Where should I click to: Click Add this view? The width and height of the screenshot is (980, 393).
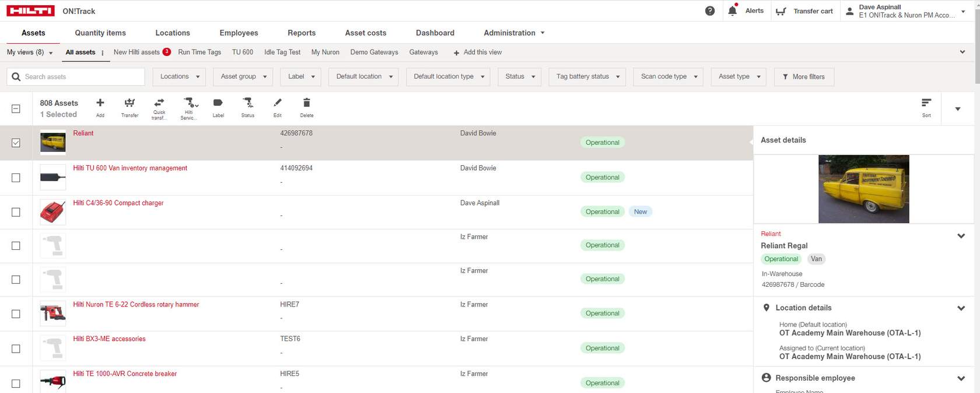478,53
